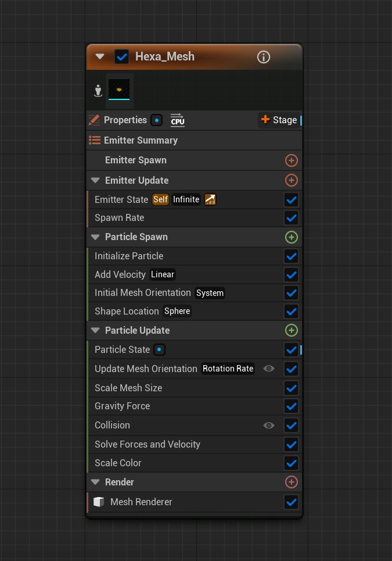Select Solve Forces and Velocity row
The image size is (392, 561).
click(x=195, y=444)
